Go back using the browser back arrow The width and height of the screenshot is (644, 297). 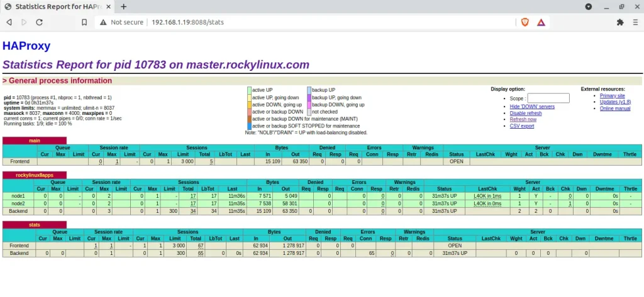click(9, 22)
